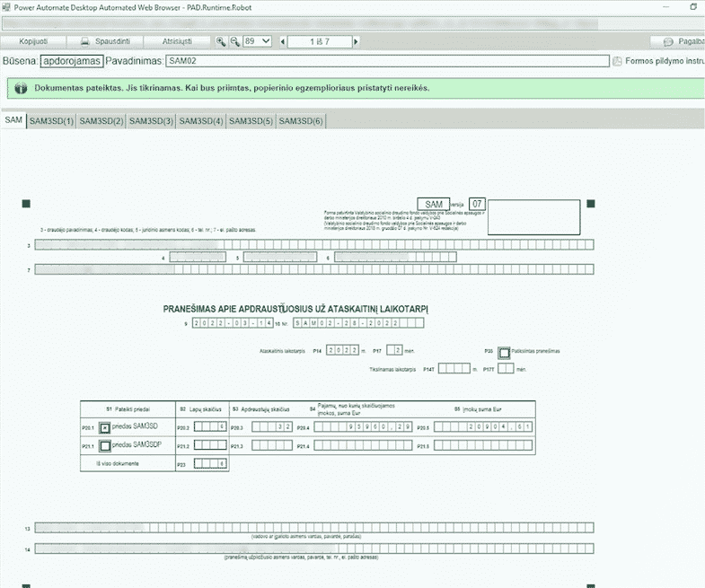Toggle the priedas SAM3SD checkbox
Screen dimensions: 705x588
click(x=105, y=428)
